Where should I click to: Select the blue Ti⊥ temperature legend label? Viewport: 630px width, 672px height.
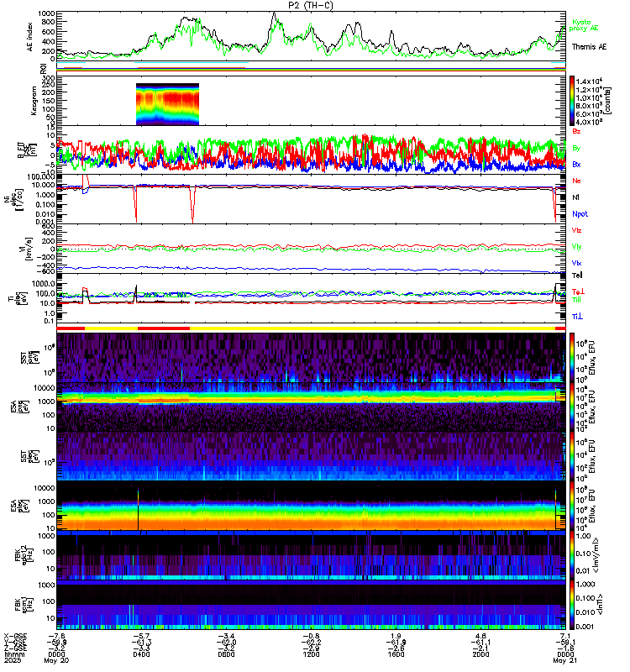(x=577, y=317)
